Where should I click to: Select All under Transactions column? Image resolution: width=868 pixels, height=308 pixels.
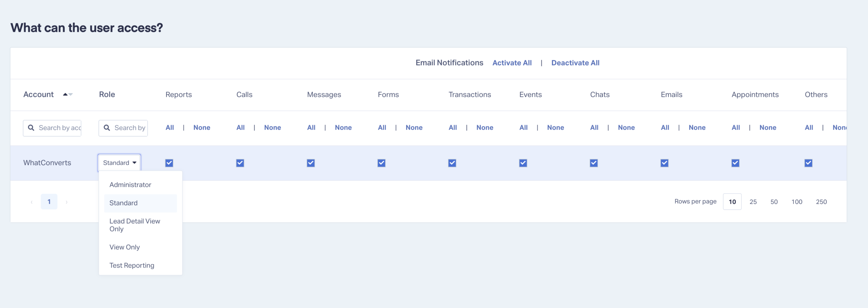coord(453,128)
